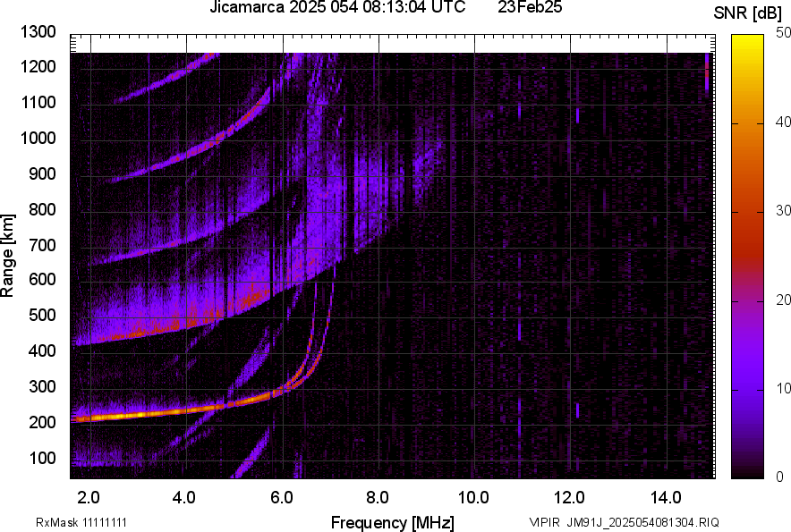Click the 'Frequency [MHz]' x-axis label

392,522
